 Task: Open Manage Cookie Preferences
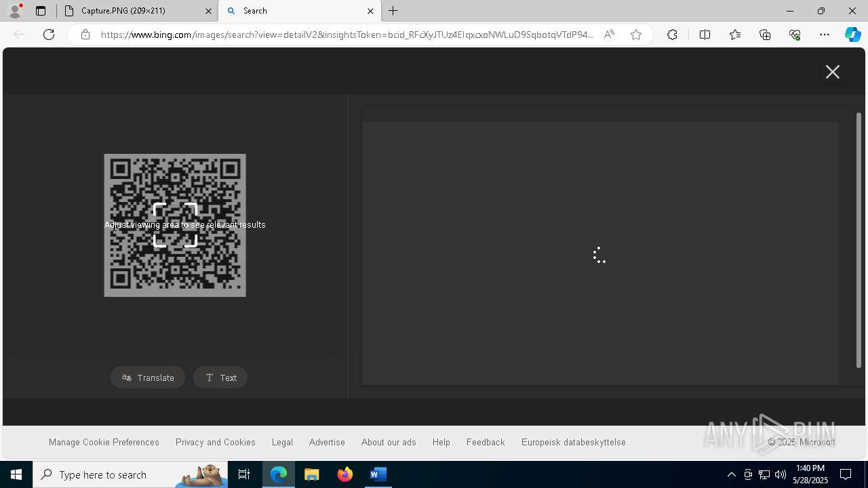tap(104, 442)
